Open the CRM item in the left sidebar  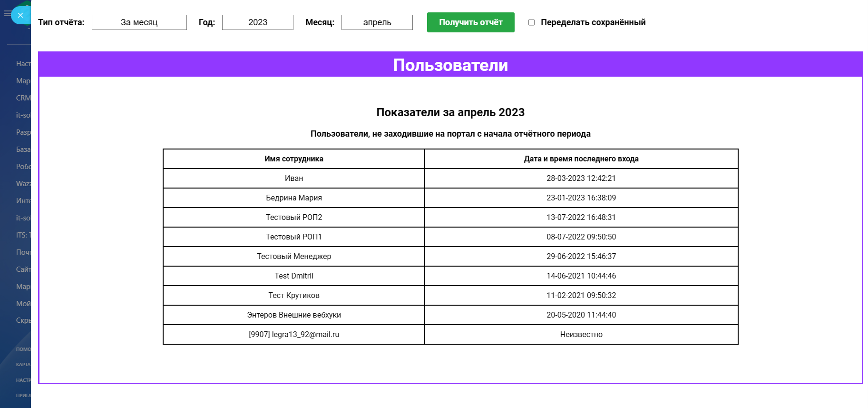(x=23, y=98)
